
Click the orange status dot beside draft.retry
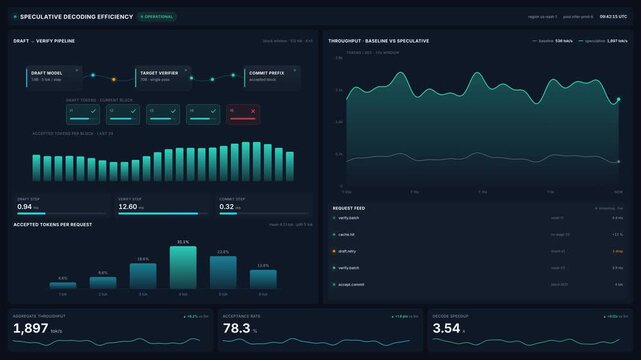coord(334,251)
